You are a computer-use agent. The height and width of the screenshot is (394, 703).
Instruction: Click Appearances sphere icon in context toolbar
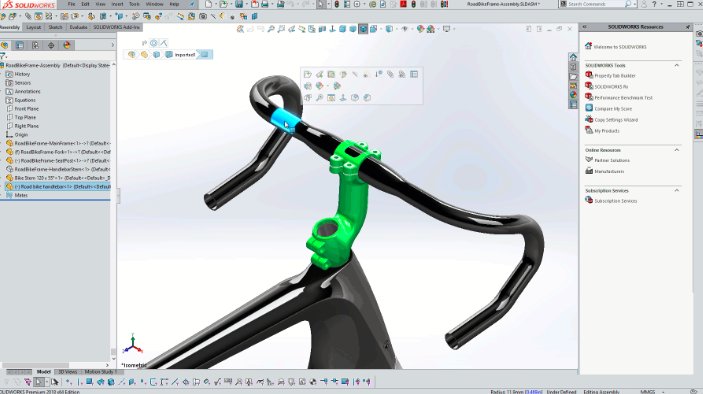point(319,86)
